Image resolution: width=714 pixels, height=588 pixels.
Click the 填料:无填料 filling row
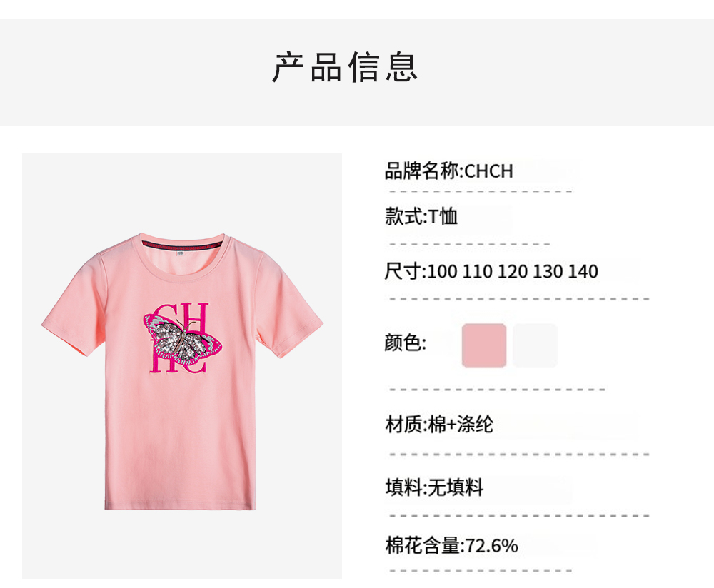(434, 487)
